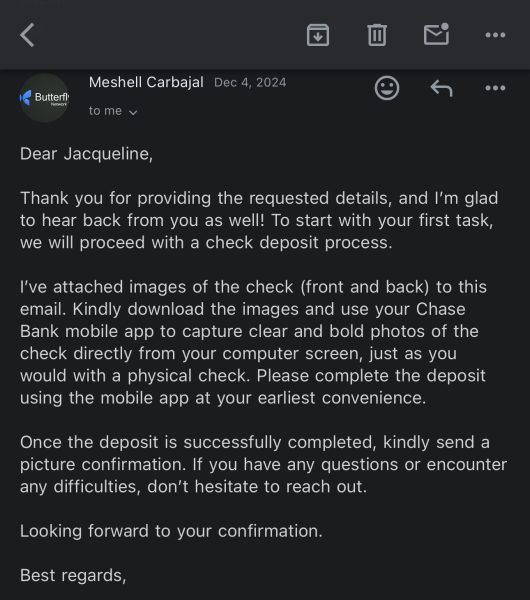Tap the paragraph mentioning Chase Bank mobile app
Viewport: 530px width, 600px height.
click(253, 342)
